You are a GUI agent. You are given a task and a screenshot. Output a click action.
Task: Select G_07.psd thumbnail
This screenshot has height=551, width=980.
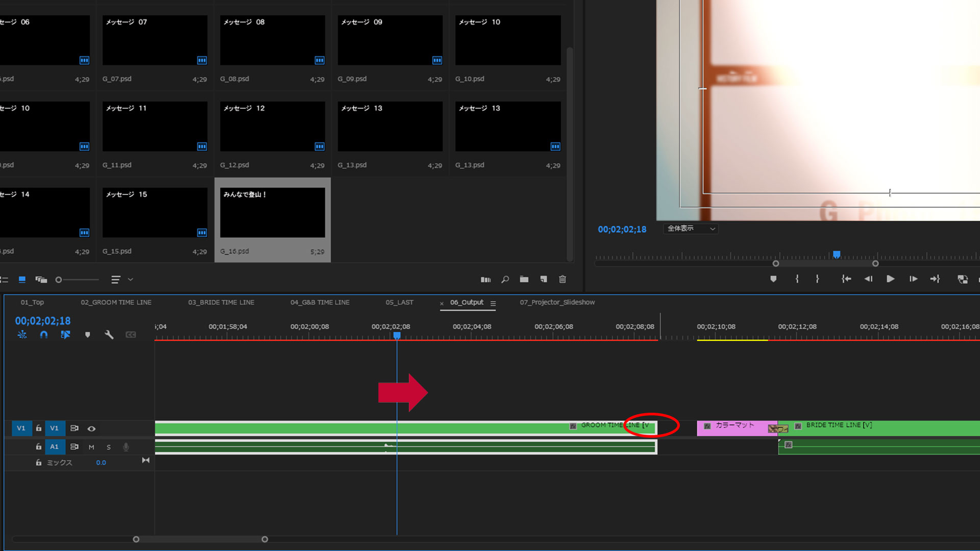[155, 40]
